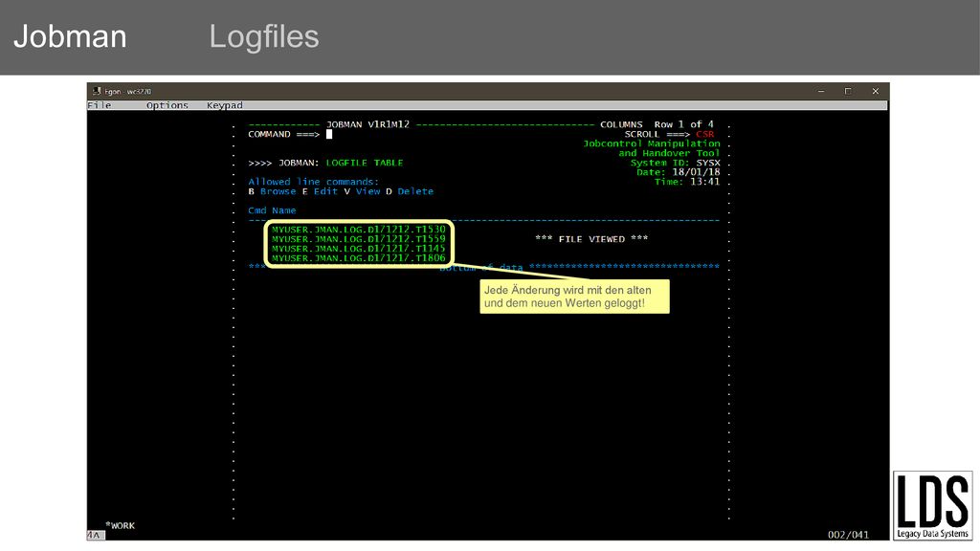Click the SCROLL field value CSR

[x=704, y=134]
